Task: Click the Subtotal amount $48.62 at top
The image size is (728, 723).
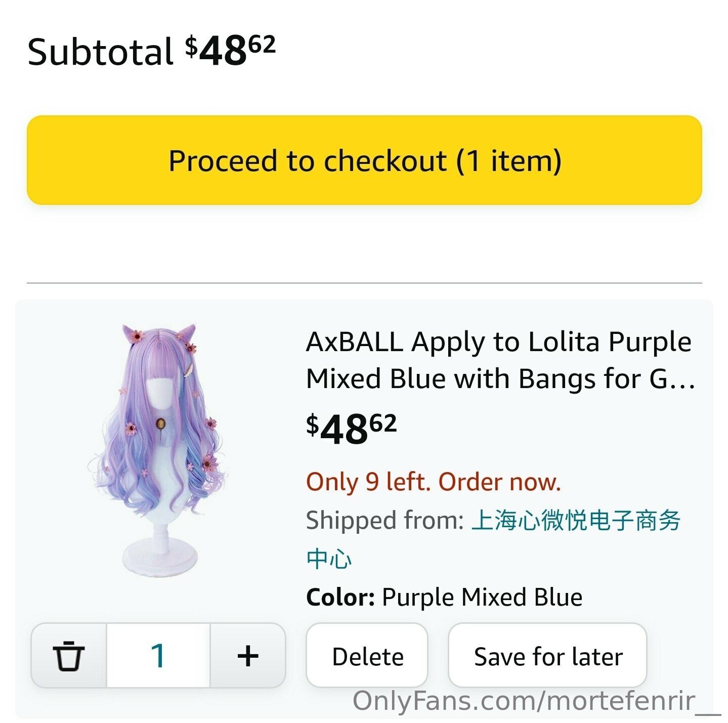Action: (230, 51)
